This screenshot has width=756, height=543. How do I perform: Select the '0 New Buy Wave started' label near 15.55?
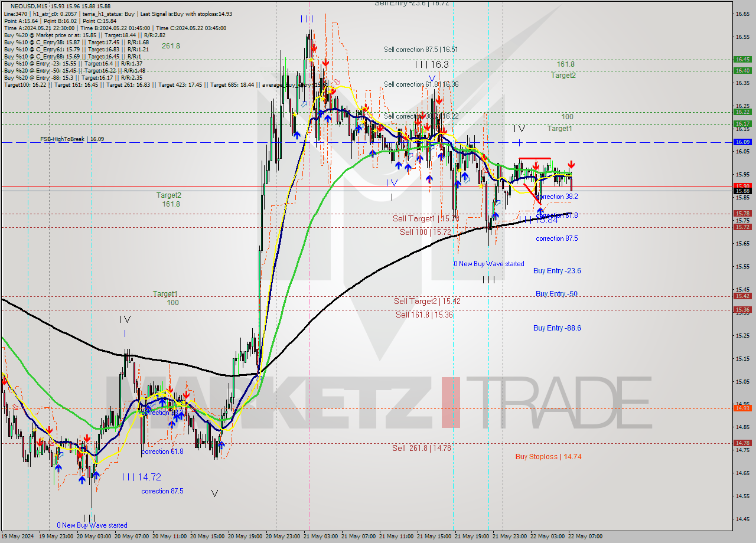(x=488, y=264)
